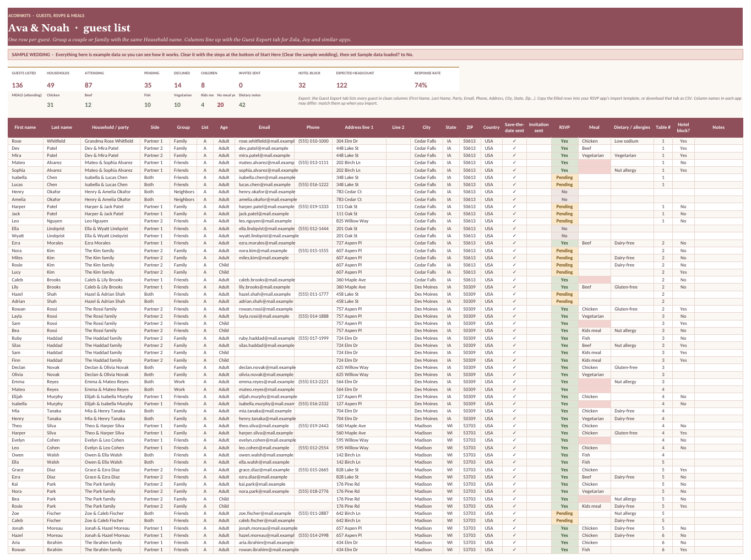751x560 pixels.
Task: Select the 'Whitfield' last name cell
Action: click(x=62, y=141)
